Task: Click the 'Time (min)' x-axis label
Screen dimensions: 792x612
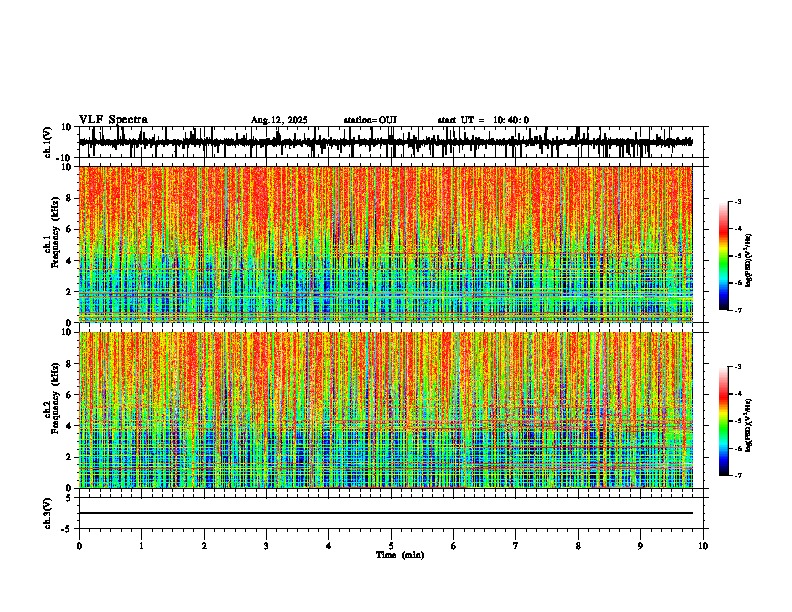Action: coord(400,555)
